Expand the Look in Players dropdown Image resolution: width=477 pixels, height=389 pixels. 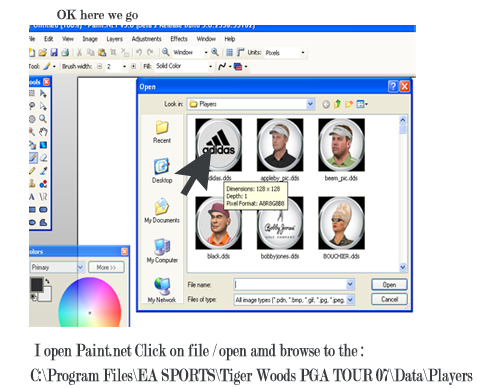(x=310, y=104)
